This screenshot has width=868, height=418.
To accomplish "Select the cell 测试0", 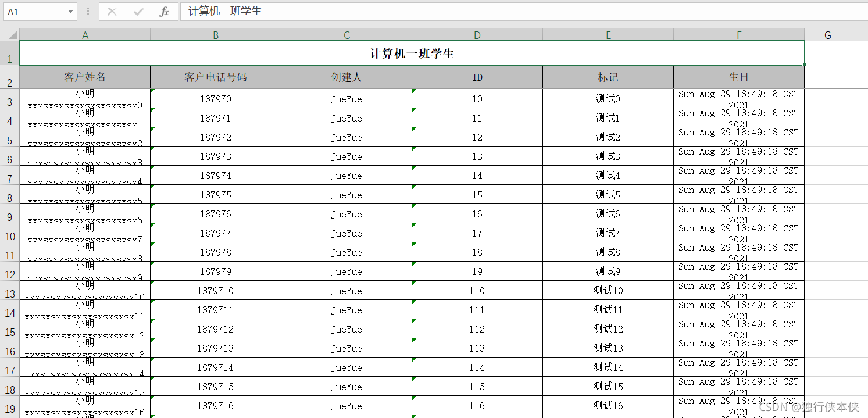I will [x=608, y=98].
